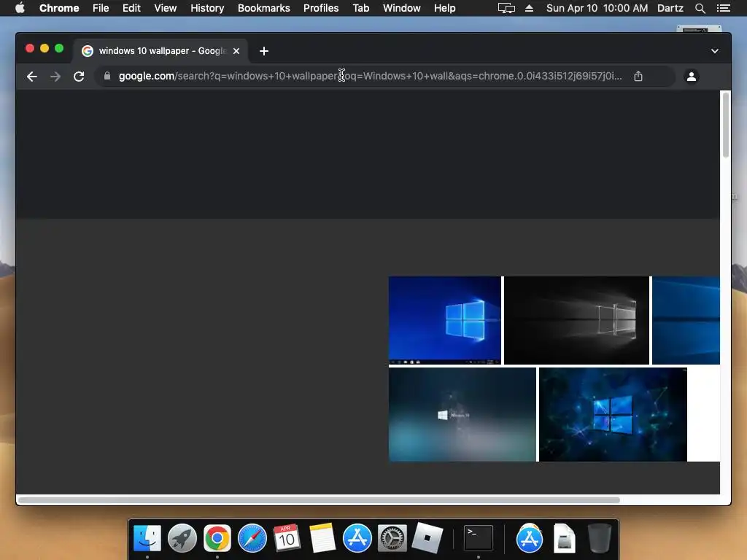Open the Notification Center list icon
The width and height of the screenshot is (747, 560).
723,8
